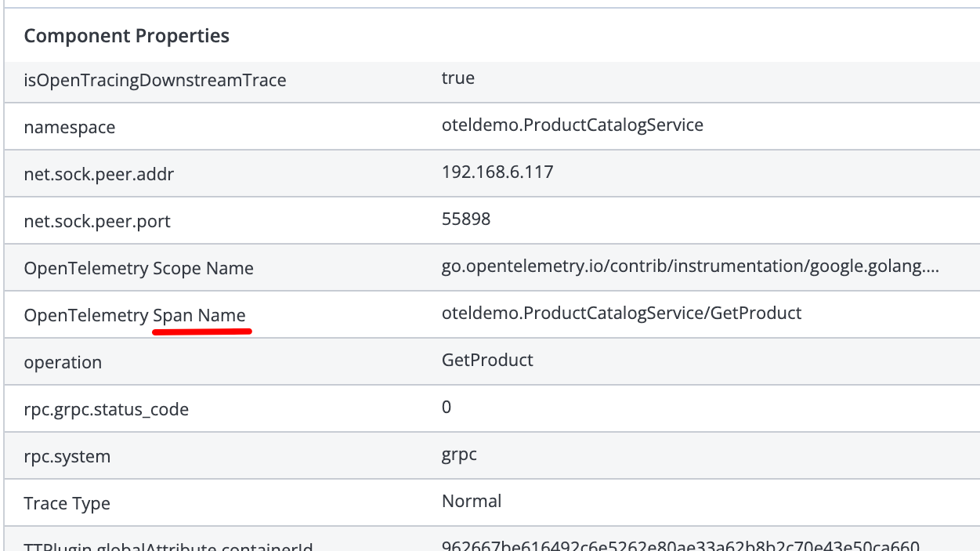
Task: Select the namespace property label
Action: click(70, 127)
